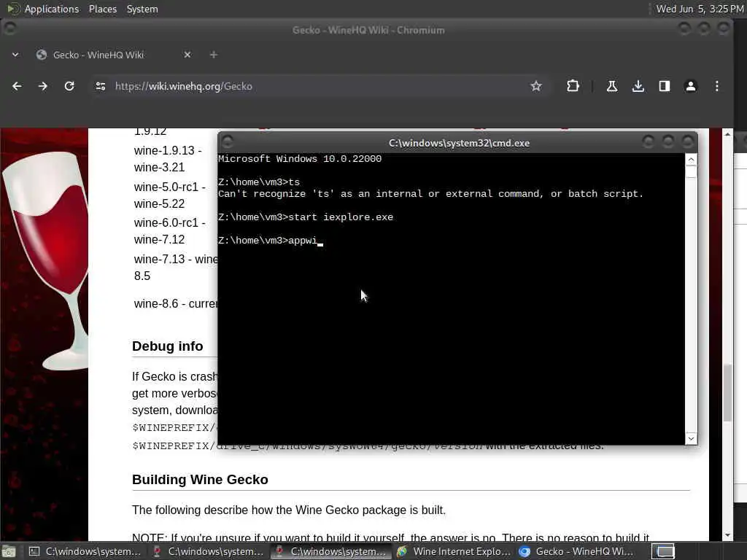The width and height of the screenshot is (747, 560).
Task: Switch to third C:\windows\system taskbar window
Action: (x=330, y=551)
